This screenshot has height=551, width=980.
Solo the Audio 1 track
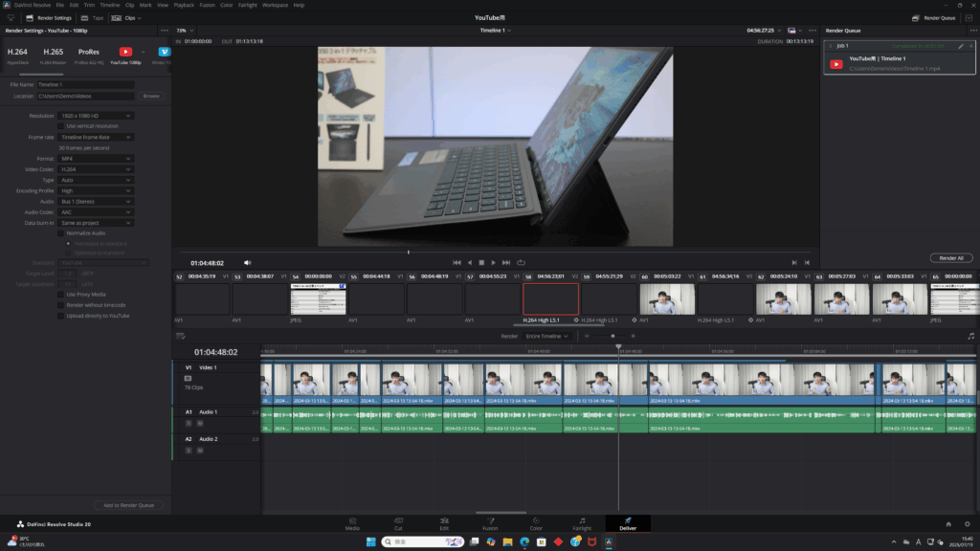click(x=189, y=424)
